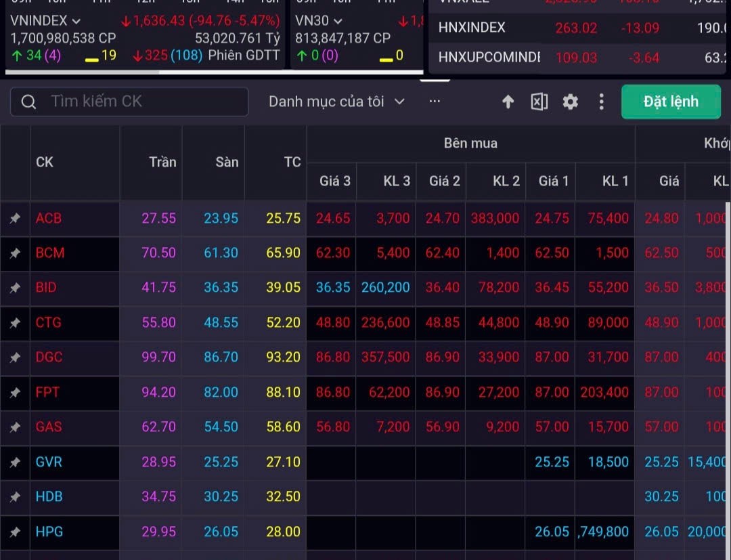Click the magnifier search icon
Screen dimensions: 731x560
[28, 102]
